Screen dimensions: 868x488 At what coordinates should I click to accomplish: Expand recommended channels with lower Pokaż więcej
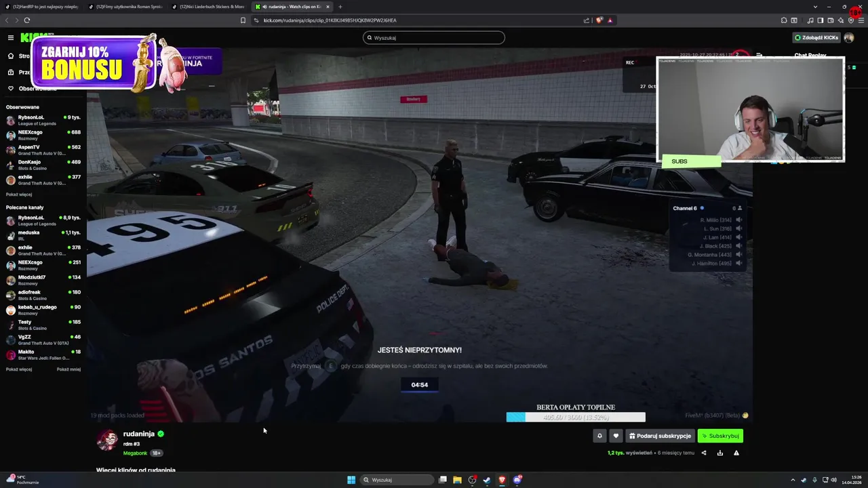pyautogui.click(x=19, y=369)
